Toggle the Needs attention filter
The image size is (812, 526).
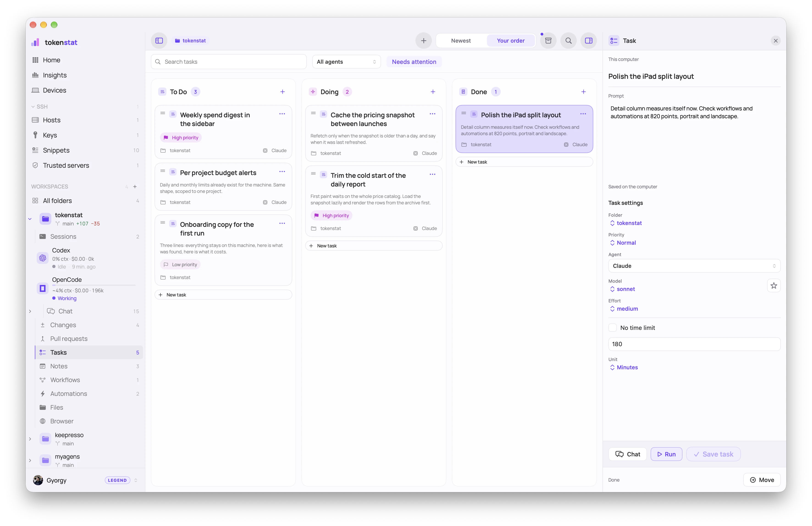(x=414, y=62)
